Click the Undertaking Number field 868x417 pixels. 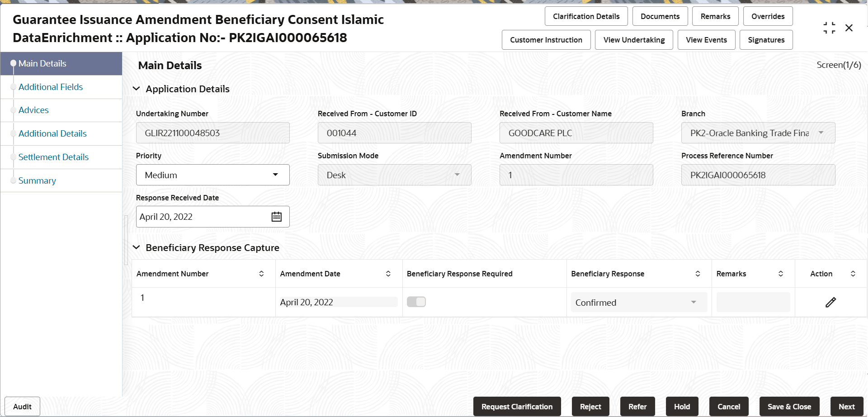click(213, 133)
